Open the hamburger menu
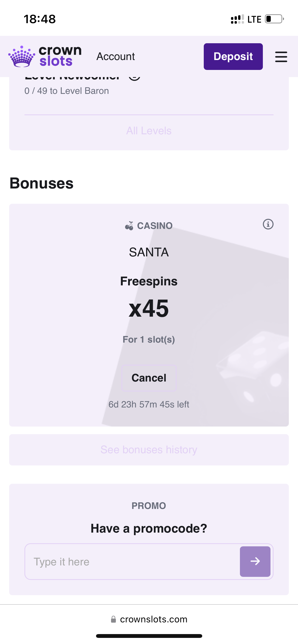 (281, 57)
